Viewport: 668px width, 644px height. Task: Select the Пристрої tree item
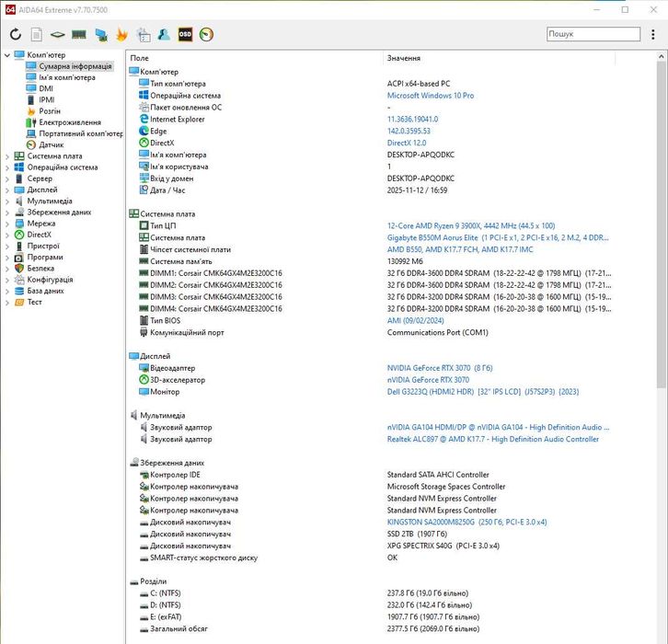pos(43,246)
